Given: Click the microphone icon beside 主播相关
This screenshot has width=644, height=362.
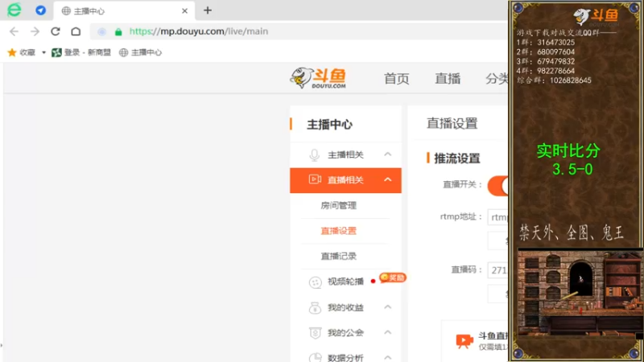Looking at the screenshot, I should click(x=315, y=154).
